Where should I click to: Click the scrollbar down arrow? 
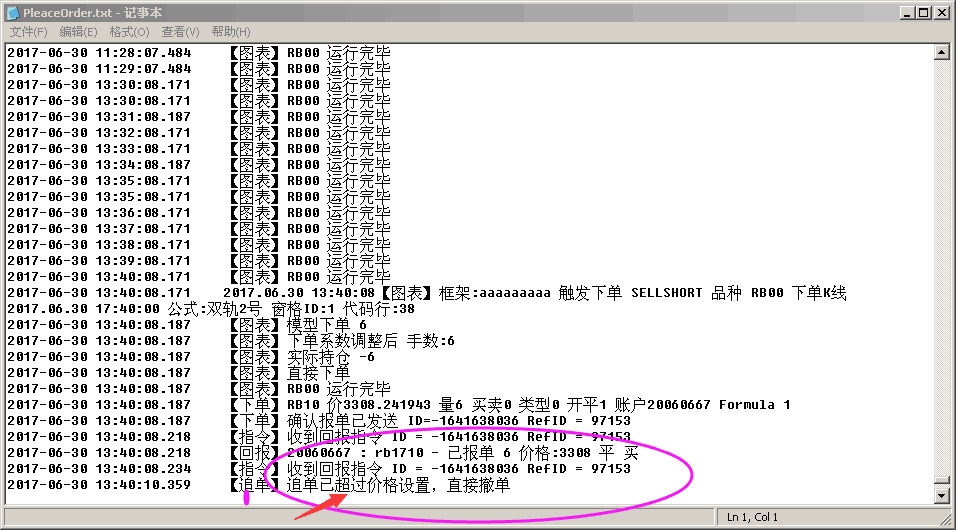click(x=941, y=495)
